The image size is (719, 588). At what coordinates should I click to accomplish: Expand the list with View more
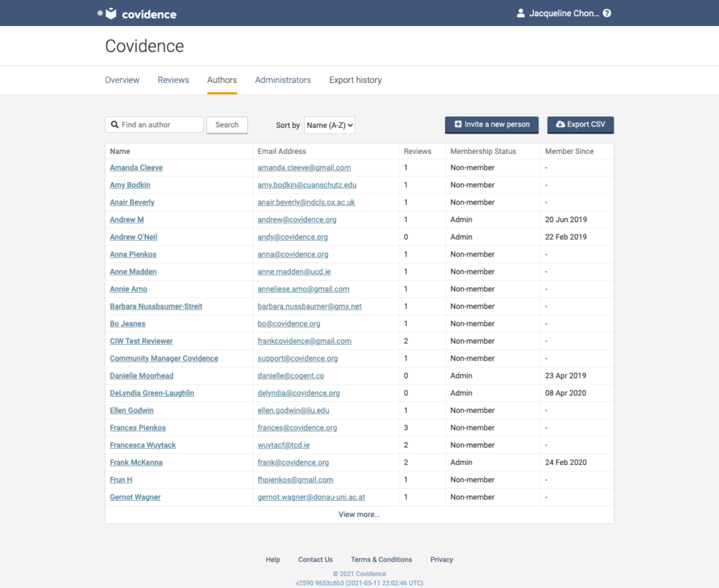pos(359,514)
